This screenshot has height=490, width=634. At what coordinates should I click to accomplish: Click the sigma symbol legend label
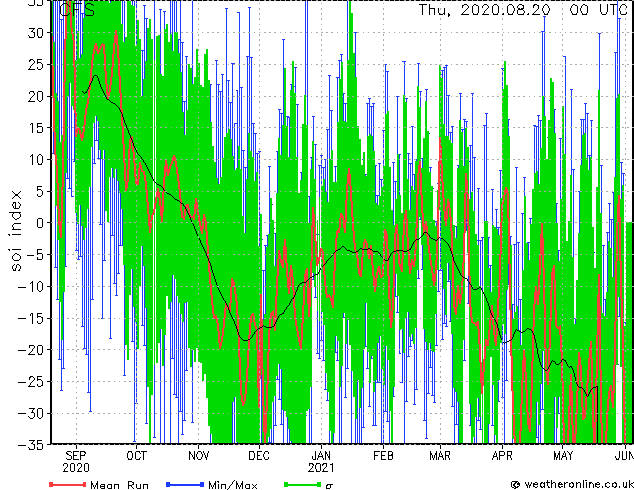(x=329, y=486)
